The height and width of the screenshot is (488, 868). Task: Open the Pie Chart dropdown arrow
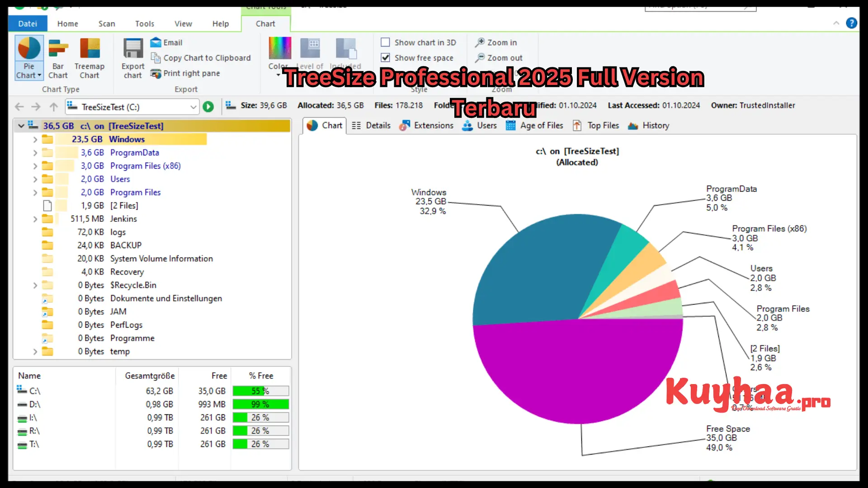pos(39,75)
